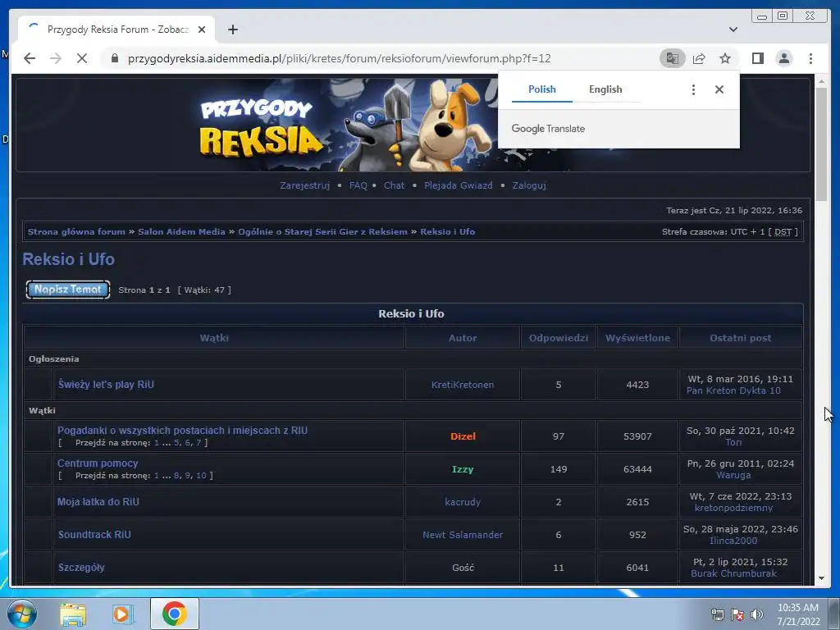Go to page 5 of Pogadanki thread
Viewport: 840px width, 630px height.
point(176,443)
